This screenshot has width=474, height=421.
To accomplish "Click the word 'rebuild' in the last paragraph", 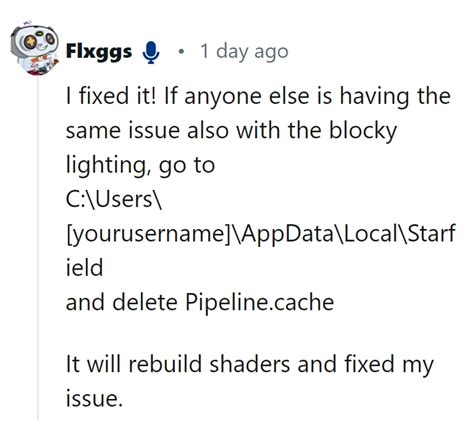I will (165, 363).
